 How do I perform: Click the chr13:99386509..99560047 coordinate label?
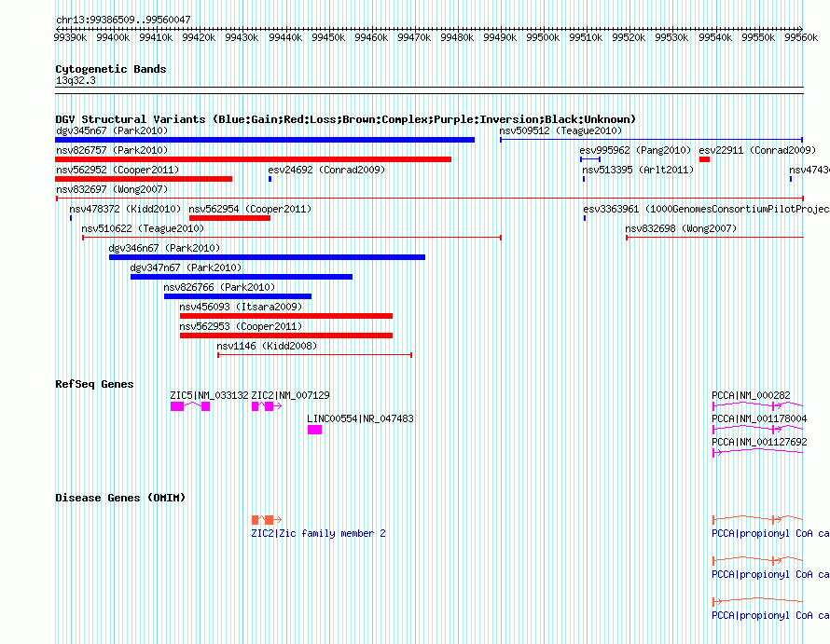(x=123, y=20)
